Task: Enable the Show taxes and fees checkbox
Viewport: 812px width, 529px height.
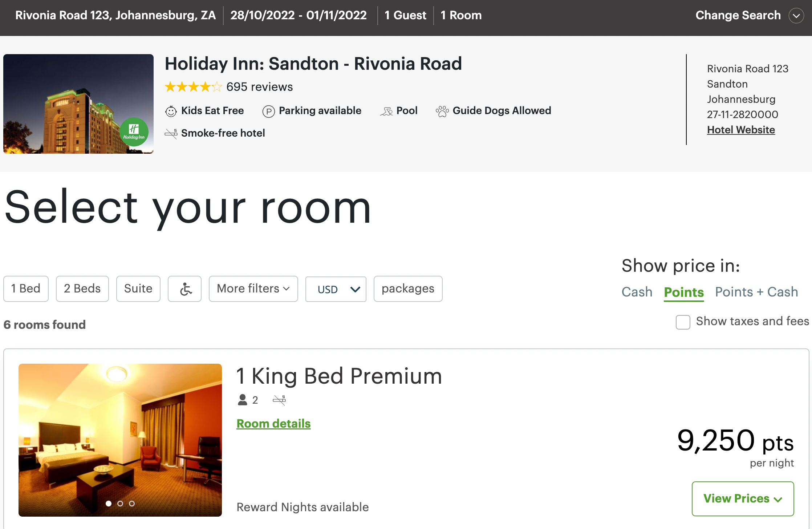Action: click(x=683, y=322)
